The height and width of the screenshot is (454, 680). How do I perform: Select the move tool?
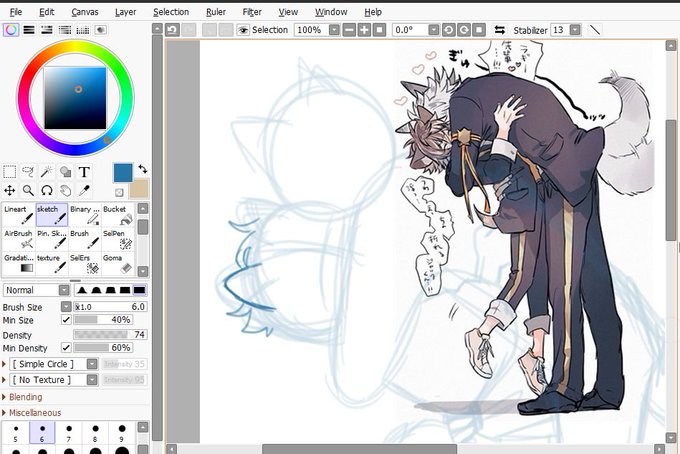tap(10, 190)
